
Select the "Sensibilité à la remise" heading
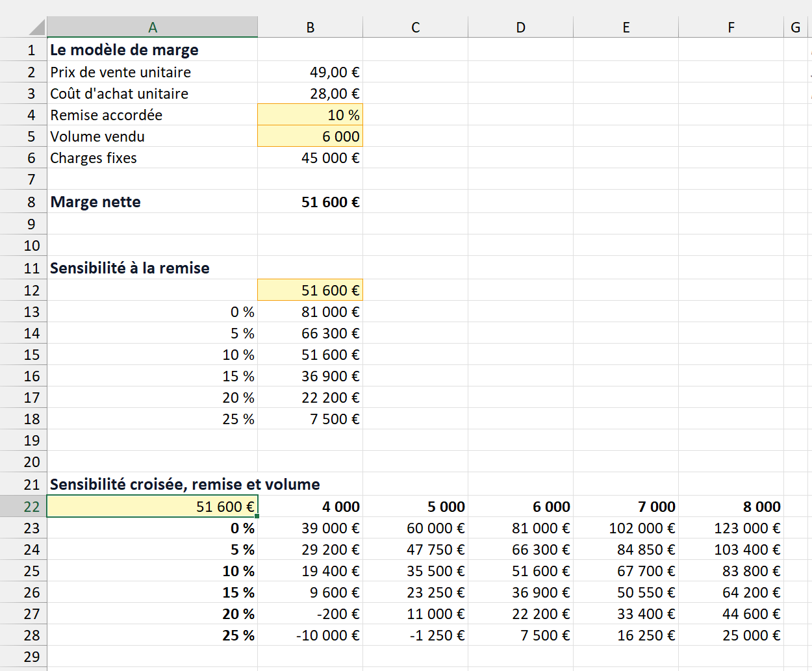(130, 268)
